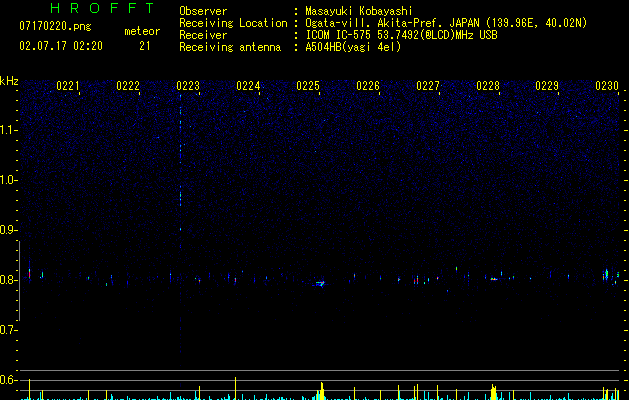Click the 0.8 kHz axis label
629x400 pixels.
(x=9, y=280)
